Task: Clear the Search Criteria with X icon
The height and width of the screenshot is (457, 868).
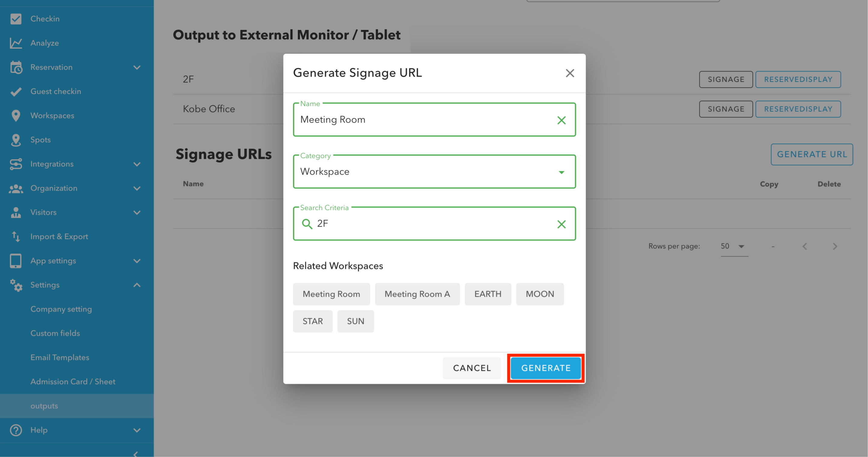Action: point(561,224)
